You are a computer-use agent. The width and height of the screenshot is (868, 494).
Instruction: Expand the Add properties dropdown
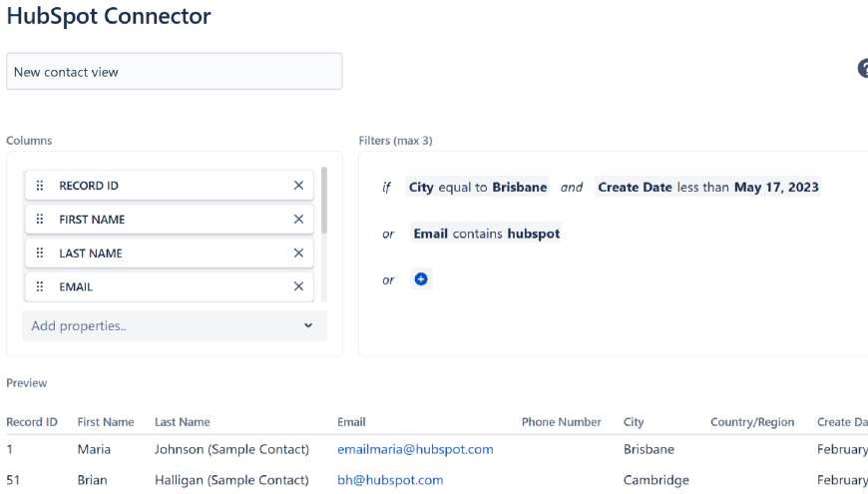click(x=175, y=325)
